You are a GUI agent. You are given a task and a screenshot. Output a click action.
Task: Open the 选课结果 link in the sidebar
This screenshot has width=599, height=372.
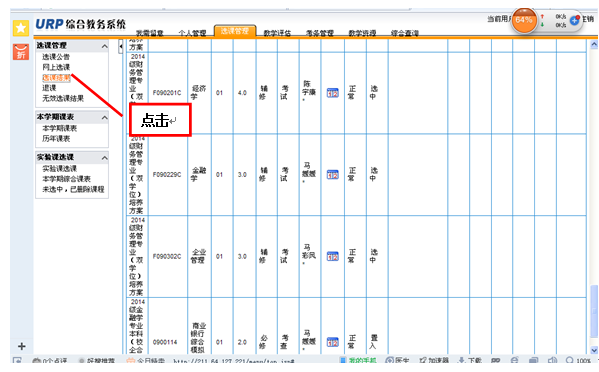pyautogui.click(x=56, y=78)
